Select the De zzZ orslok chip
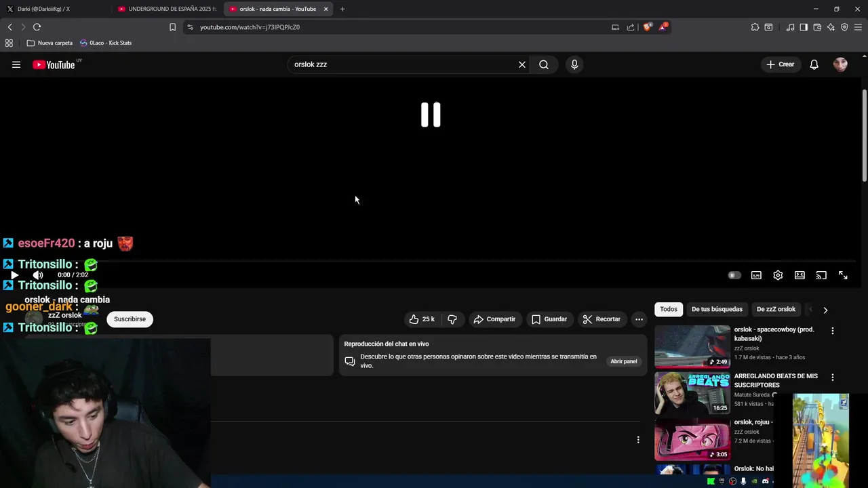The width and height of the screenshot is (868, 488). tap(776, 309)
